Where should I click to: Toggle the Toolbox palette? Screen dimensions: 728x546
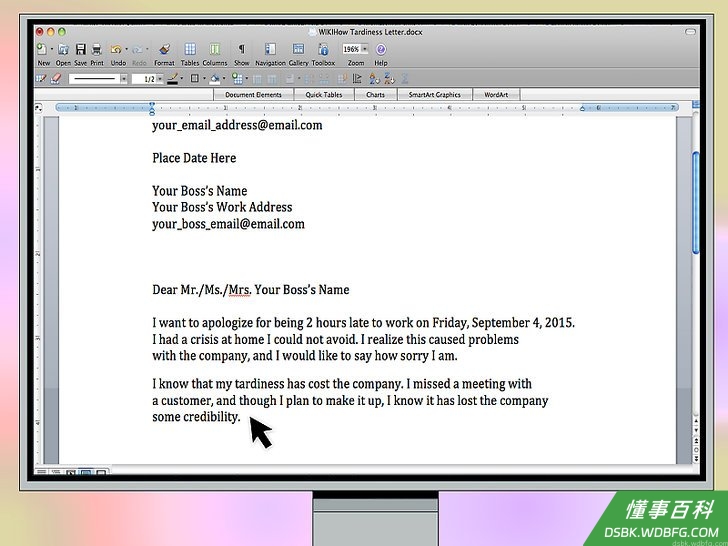click(x=323, y=49)
